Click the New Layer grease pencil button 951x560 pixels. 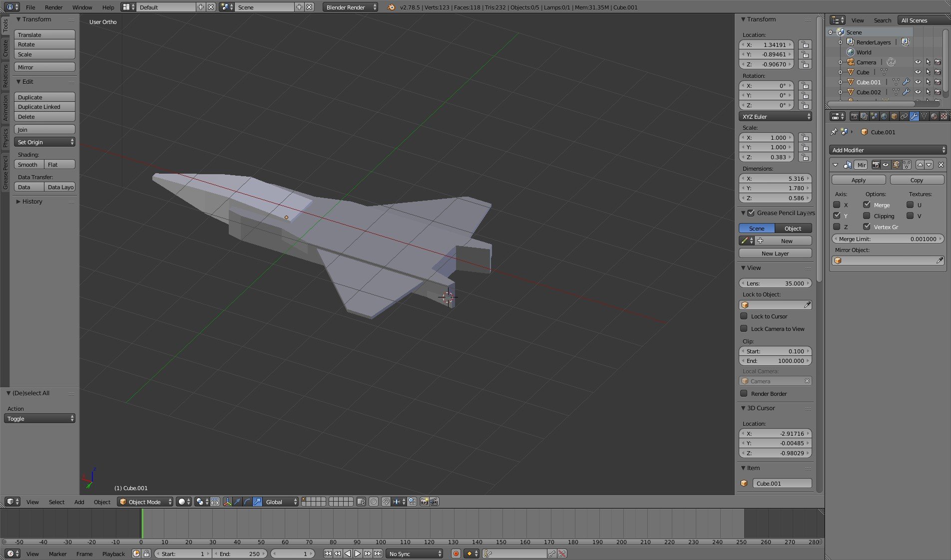[775, 253]
